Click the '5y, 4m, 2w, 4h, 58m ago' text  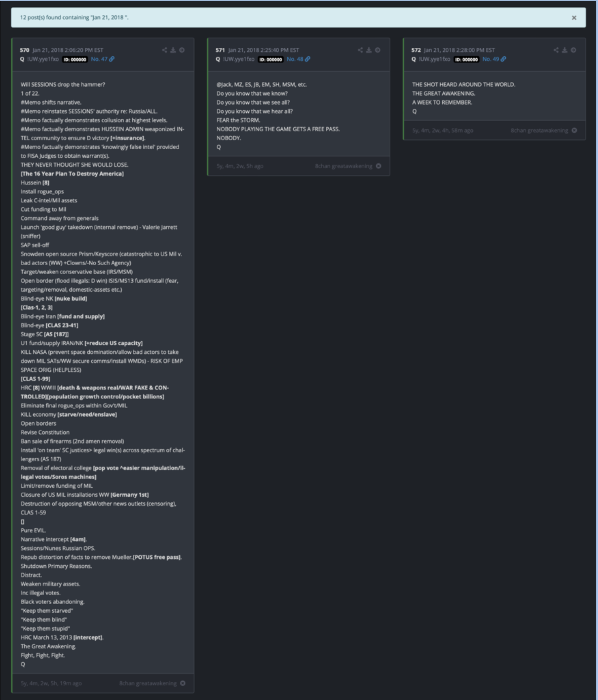[x=443, y=130]
